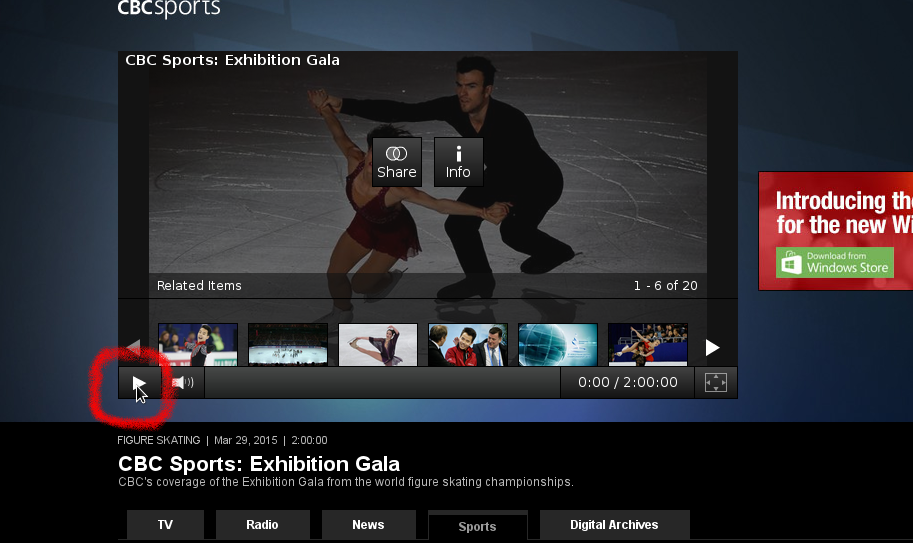913x543 pixels.
Task: Click the Mar 29, 2015 date
Action: (246, 441)
